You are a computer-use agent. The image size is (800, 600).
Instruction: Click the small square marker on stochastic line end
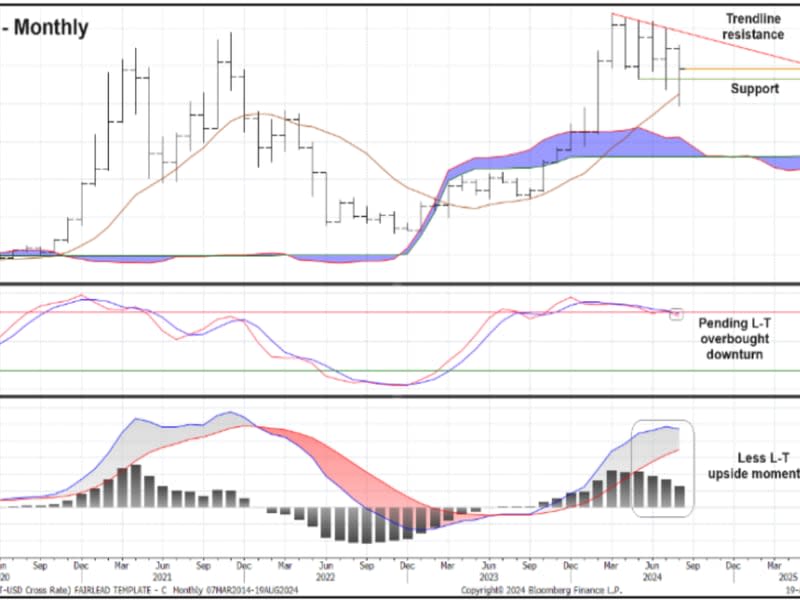676,314
